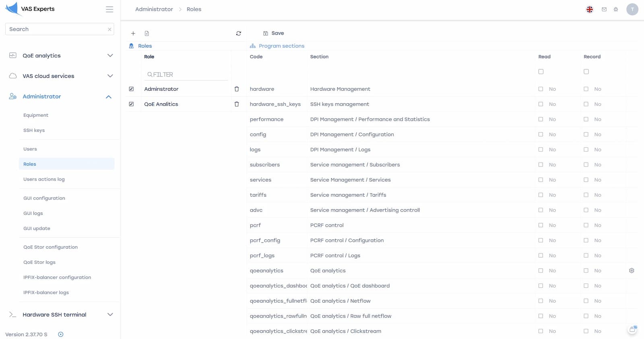The image size is (644, 339).
Task: Click the Administrator breadcrumb
Action: tap(154, 9)
